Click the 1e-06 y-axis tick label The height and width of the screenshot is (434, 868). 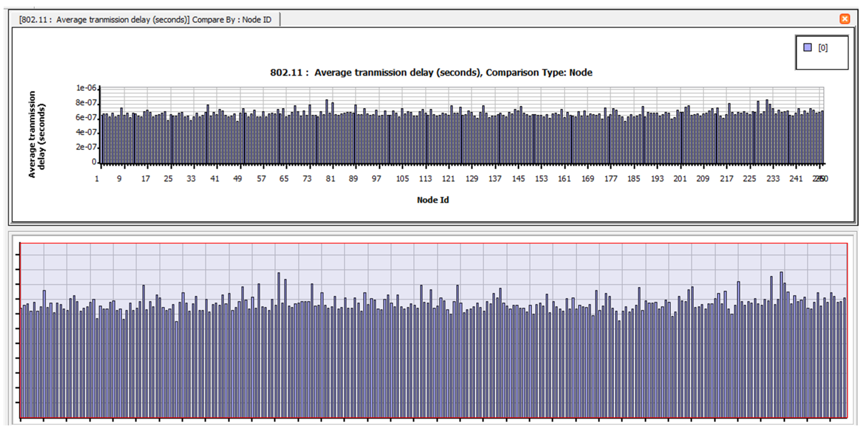point(86,88)
